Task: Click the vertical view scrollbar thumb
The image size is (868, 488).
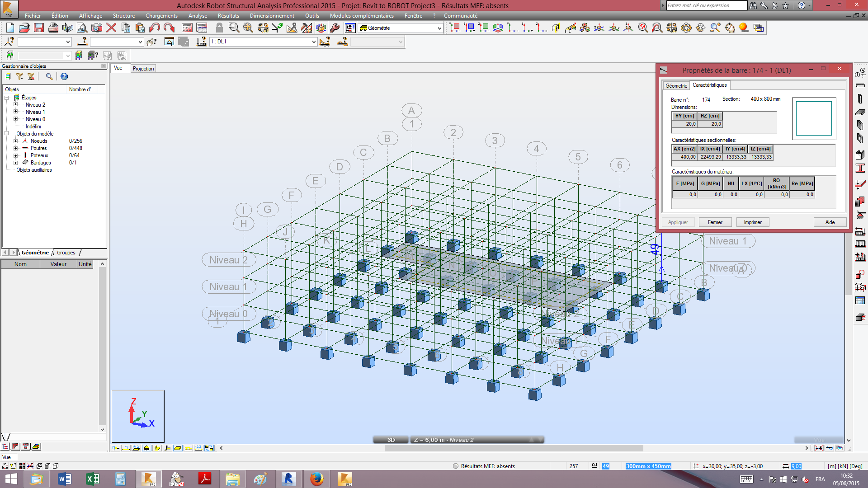Action: point(848,265)
